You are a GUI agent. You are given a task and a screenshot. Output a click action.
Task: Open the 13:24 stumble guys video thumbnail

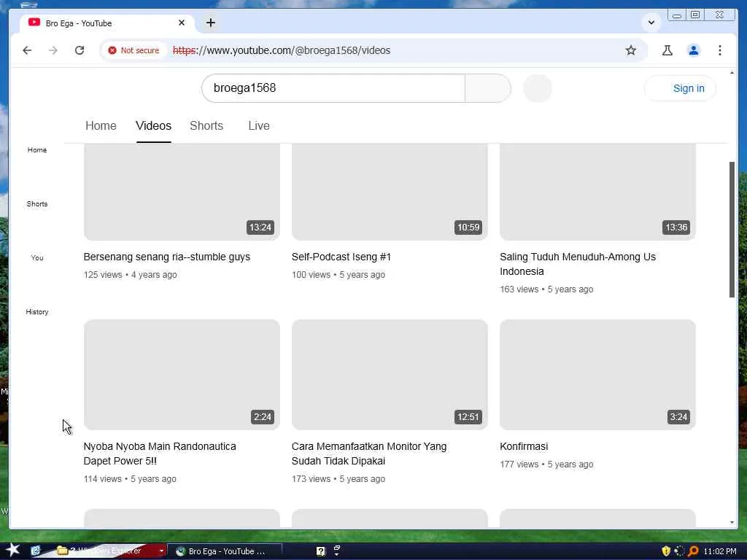(x=182, y=192)
